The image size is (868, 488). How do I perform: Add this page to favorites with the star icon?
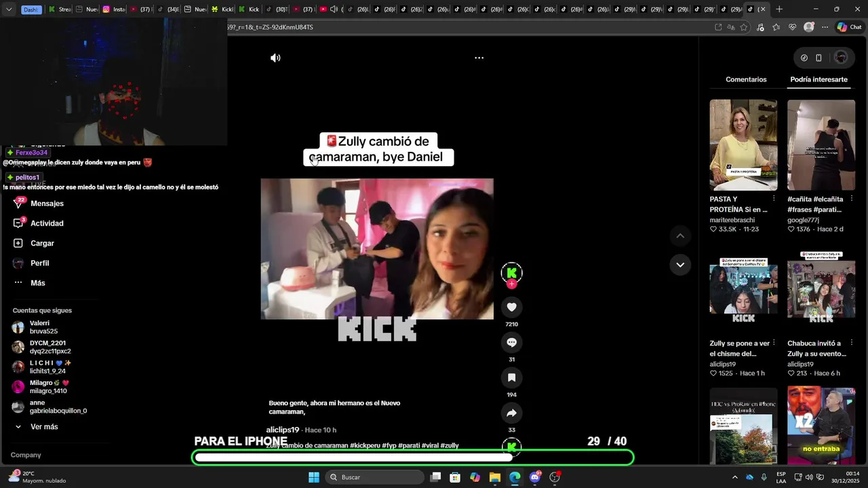(x=744, y=27)
